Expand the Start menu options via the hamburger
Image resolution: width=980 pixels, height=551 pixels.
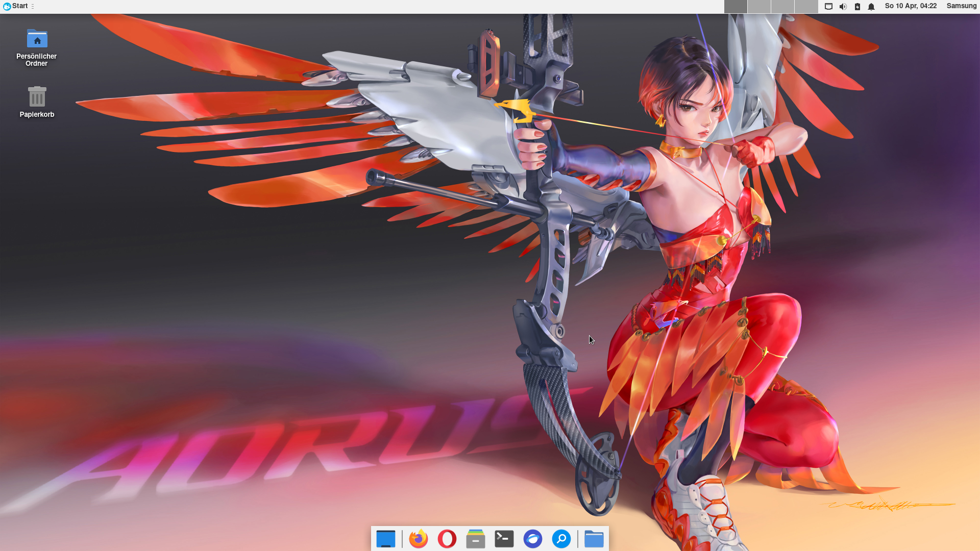[32, 7]
